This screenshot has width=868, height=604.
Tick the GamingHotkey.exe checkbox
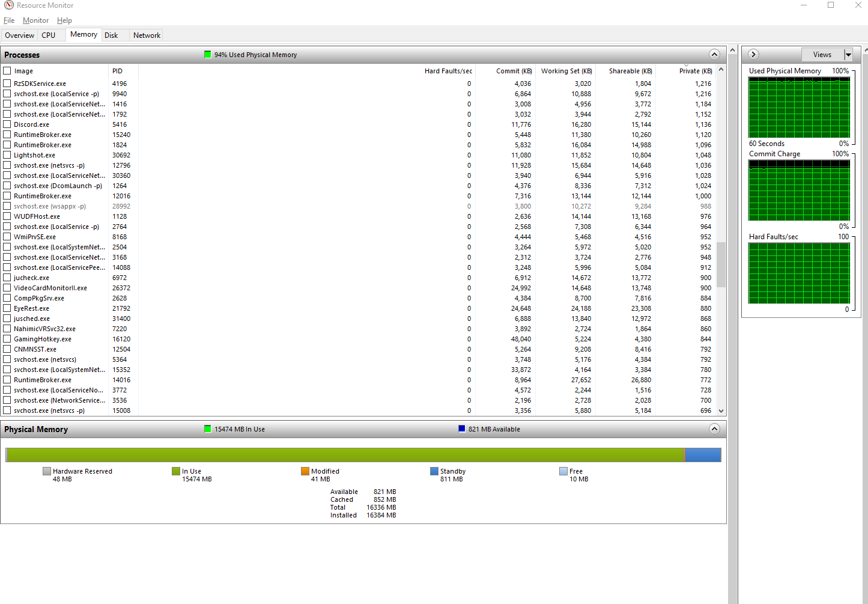click(x=7, y=339)
